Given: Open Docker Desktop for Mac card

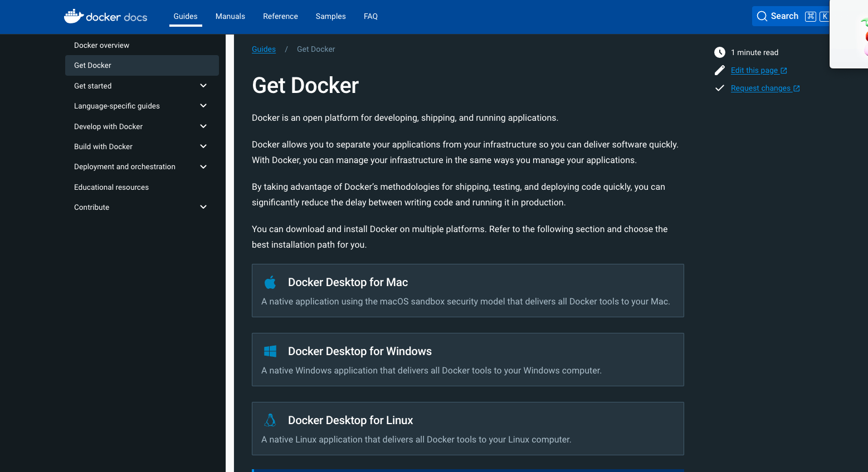Looking at the screenshot, I should [468, 291].
